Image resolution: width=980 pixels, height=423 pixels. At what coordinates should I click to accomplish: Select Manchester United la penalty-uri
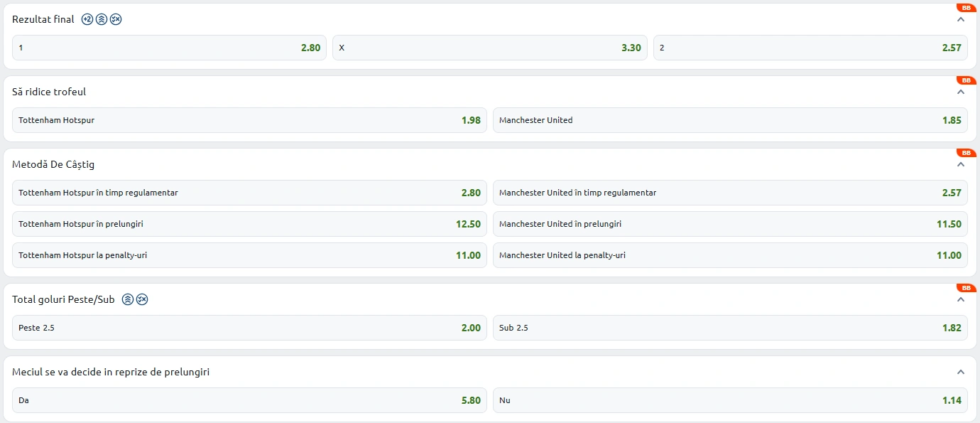click(730, 255)
